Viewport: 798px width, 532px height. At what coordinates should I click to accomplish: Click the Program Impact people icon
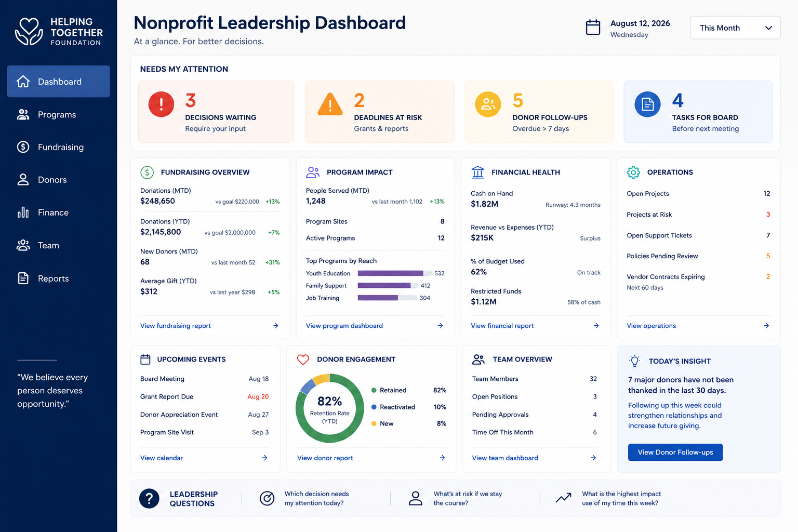tap(313, 172)
